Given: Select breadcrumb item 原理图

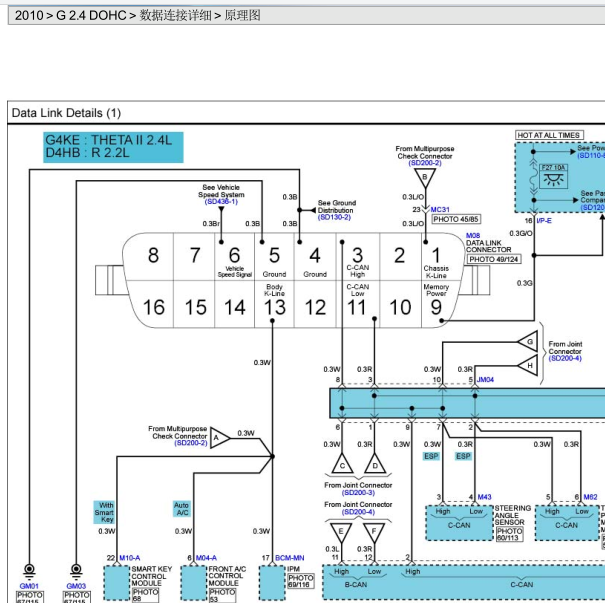Looking at the screenshot, I should click(x=243, y=15).
